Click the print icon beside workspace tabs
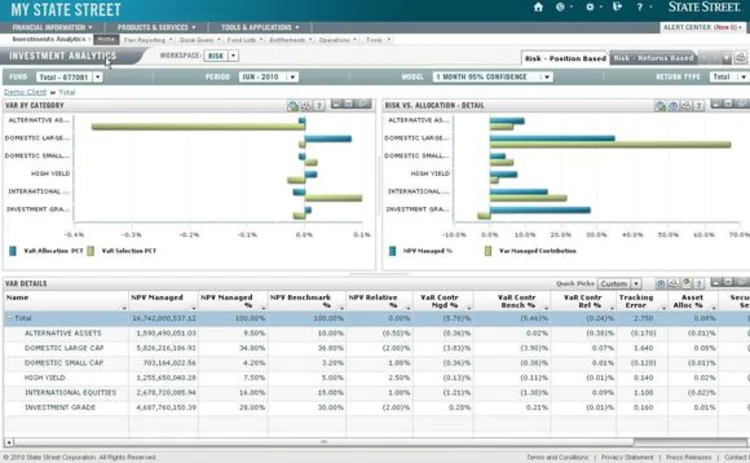 (x=740, y=58)
